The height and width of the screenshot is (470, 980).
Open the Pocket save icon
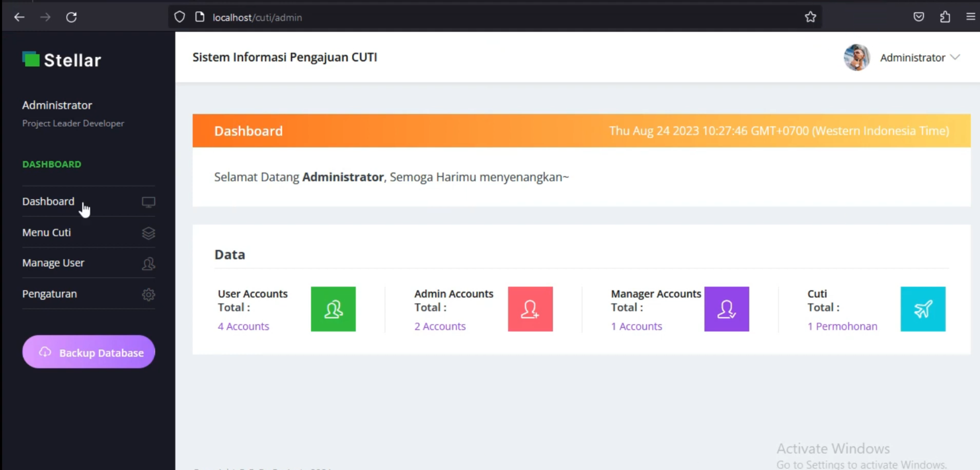coord(918,17)
